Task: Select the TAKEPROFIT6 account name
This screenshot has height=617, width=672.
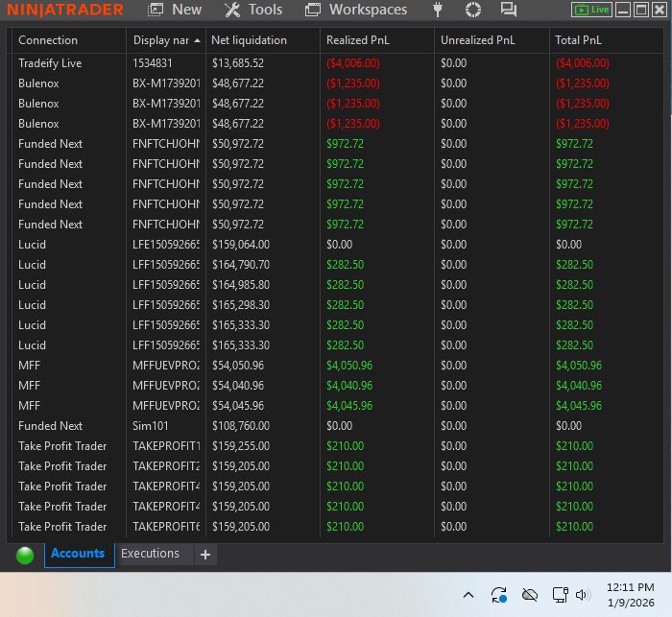Action: pyautogui.click(x=166, y=527)
